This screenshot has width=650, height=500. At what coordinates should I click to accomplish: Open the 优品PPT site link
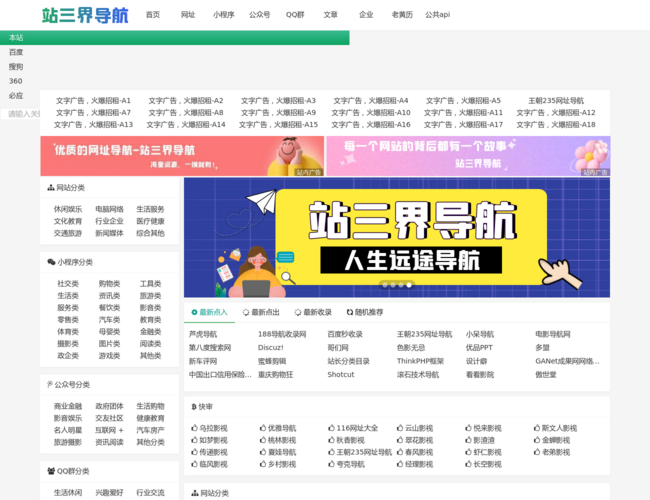[x=479, y=347]
